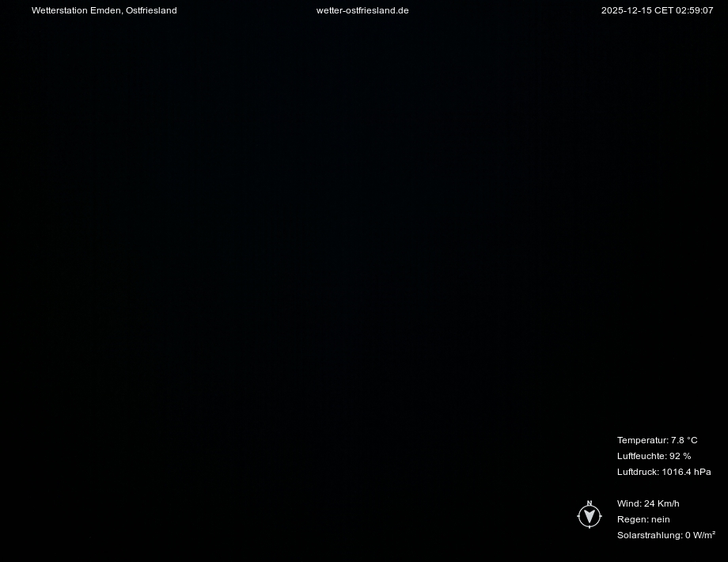Select the 7.8 °C temperature value
The width and height of the screenshot is (728, 562).
pyautogui.click(x=684, y=440)
